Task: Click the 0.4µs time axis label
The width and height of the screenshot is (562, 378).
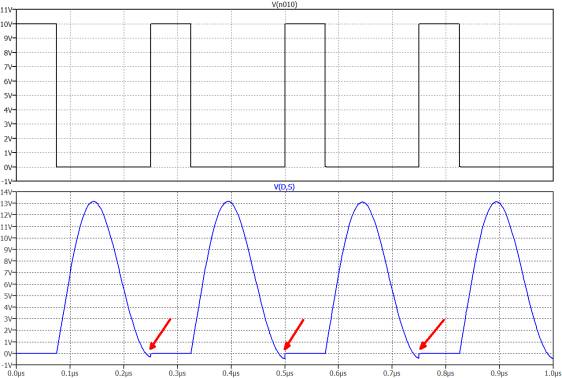Action: click(231, 373)
